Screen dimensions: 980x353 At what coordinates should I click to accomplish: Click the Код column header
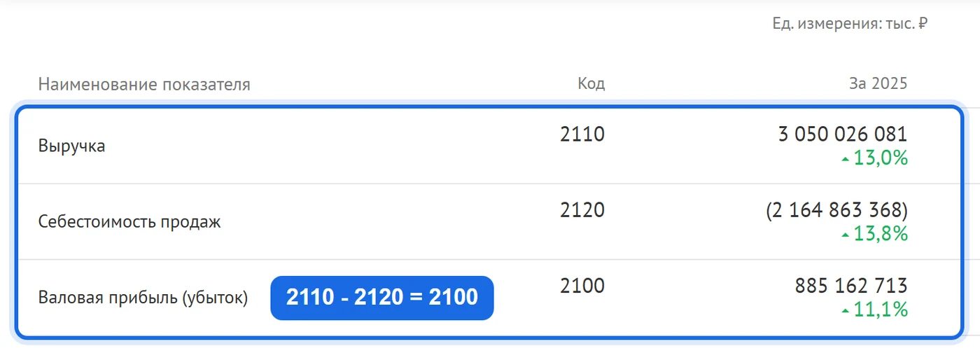[x=591, y=84]
